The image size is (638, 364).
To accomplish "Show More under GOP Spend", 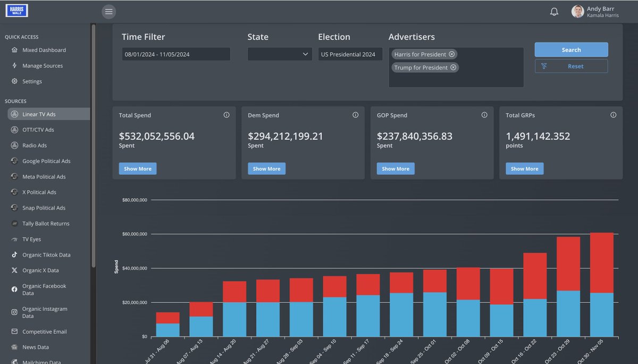I will 396,168.
